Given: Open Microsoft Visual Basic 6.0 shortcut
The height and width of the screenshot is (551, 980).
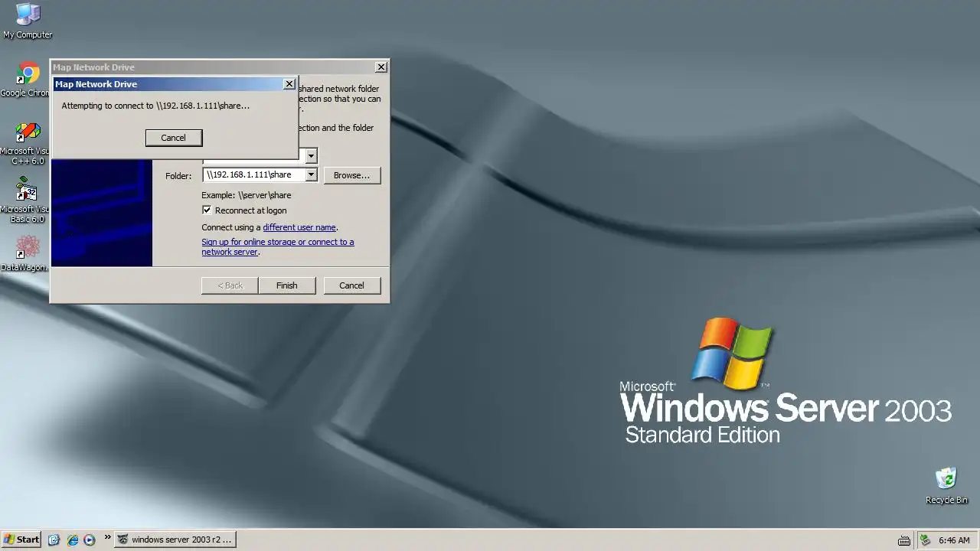Looking at the screenshot, I should (x=28, y=201).
